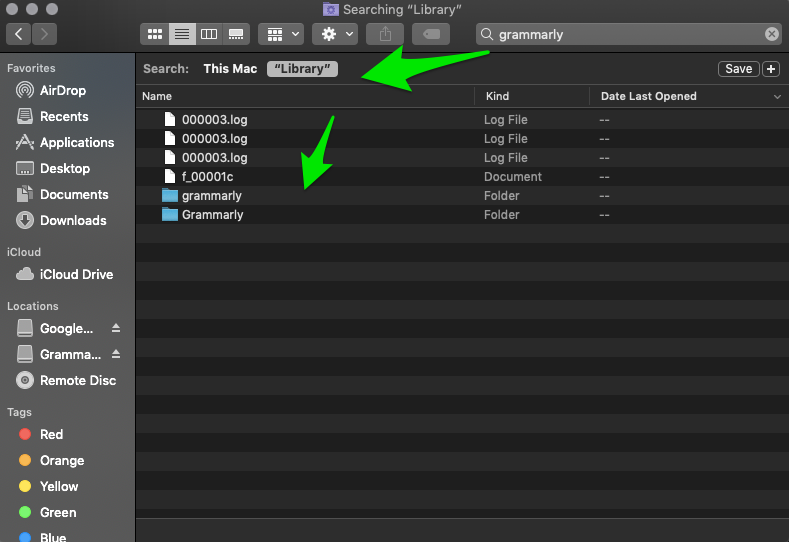Select the capitalized Grammarly folder
789x542 pixels.
[x=462, y=215]
